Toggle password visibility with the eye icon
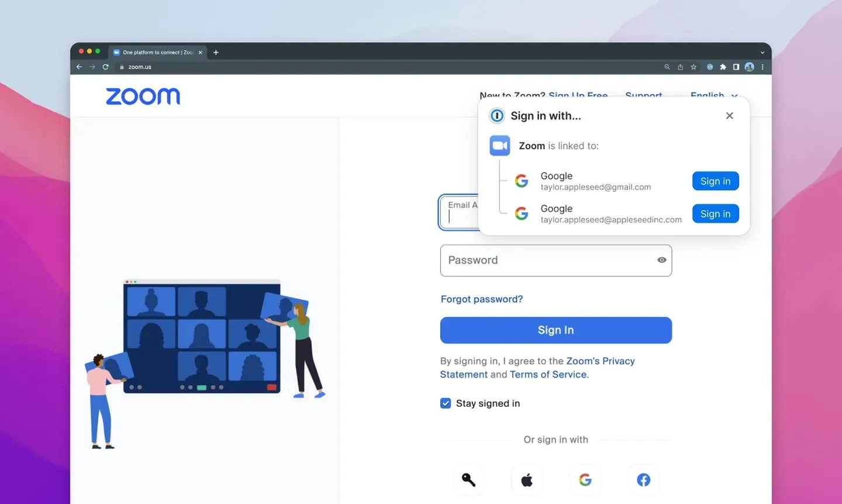 (661, 260)
